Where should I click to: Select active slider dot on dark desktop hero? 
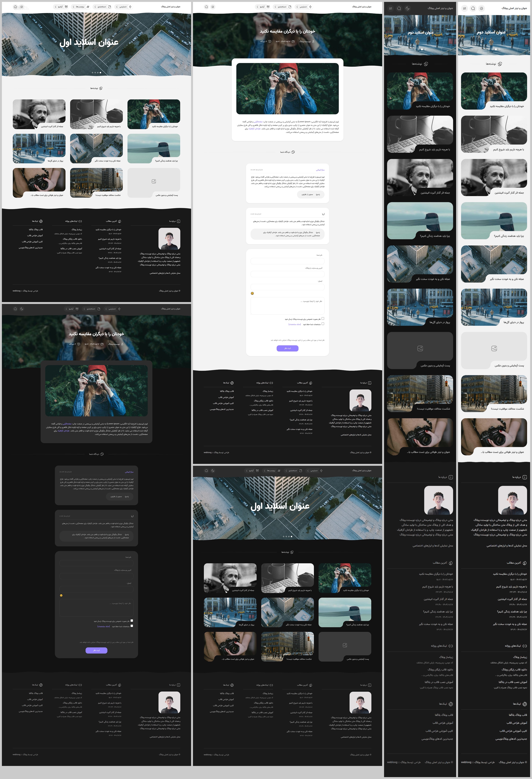click(292, 536)
